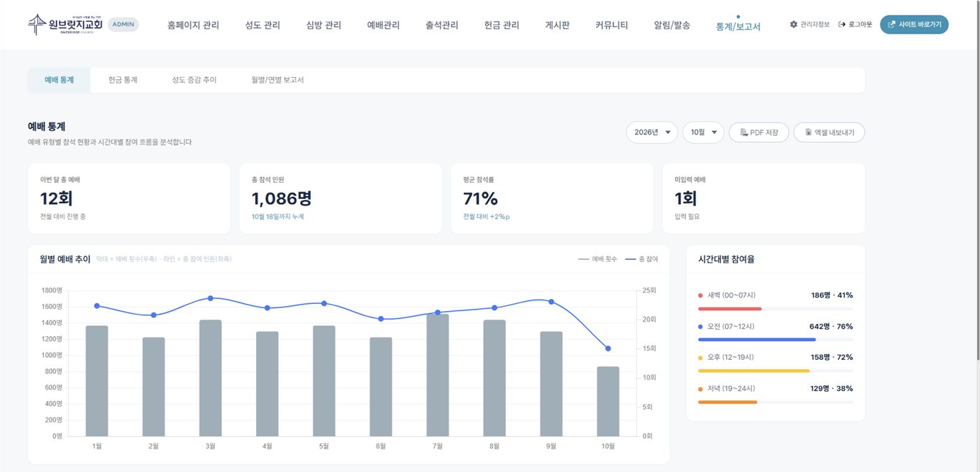The image size is (980, 472).
Task: Click the 월별 예배 추이 heading
Action: (x=65, y=259)
